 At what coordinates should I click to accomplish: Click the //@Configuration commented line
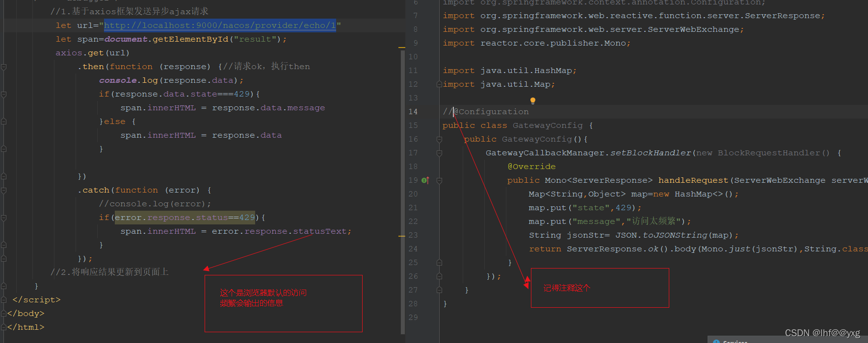486,112
